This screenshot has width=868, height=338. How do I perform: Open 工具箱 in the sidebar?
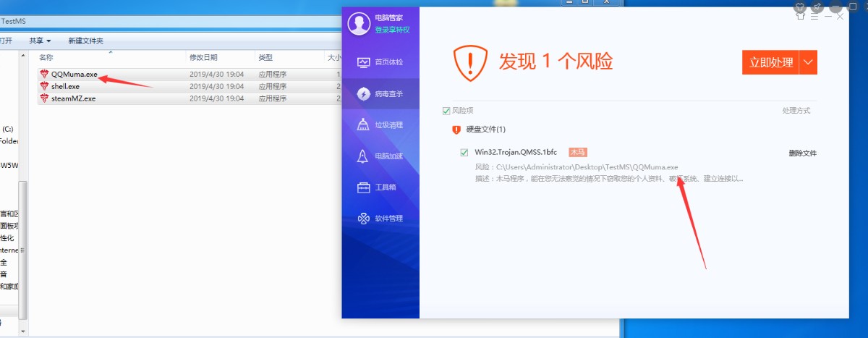[x=380, y=187]
